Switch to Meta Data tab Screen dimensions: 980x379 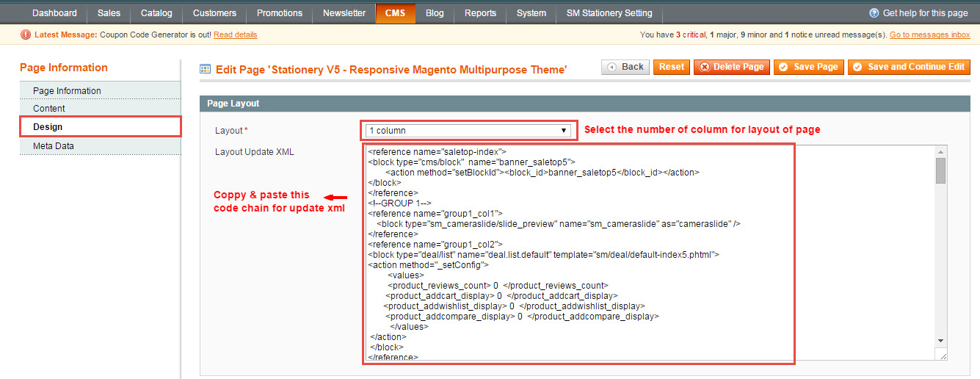click(x=100, y=146)
